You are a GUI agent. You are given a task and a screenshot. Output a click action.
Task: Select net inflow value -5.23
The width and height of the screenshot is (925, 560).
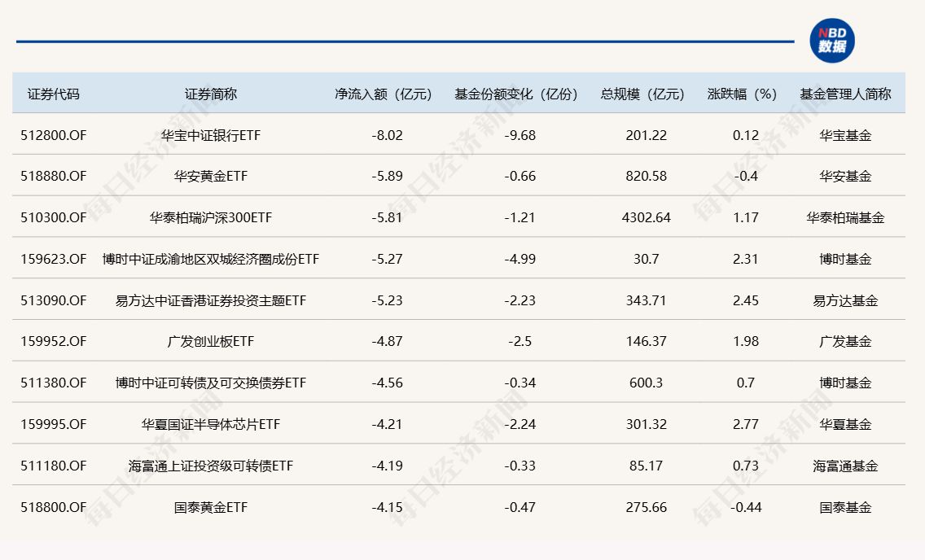(x=387, y=300)
